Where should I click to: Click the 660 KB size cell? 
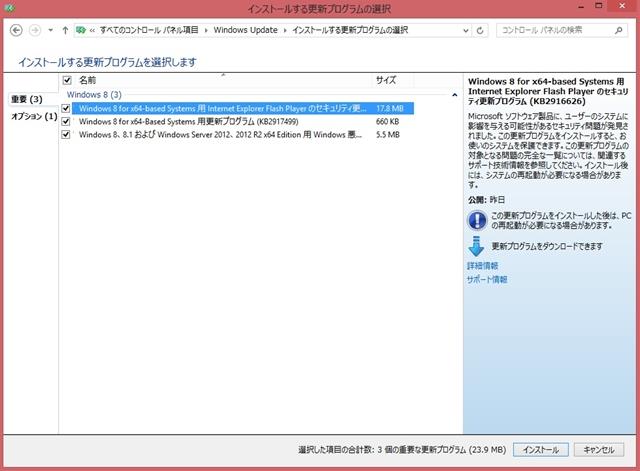[x=387, y=122]
